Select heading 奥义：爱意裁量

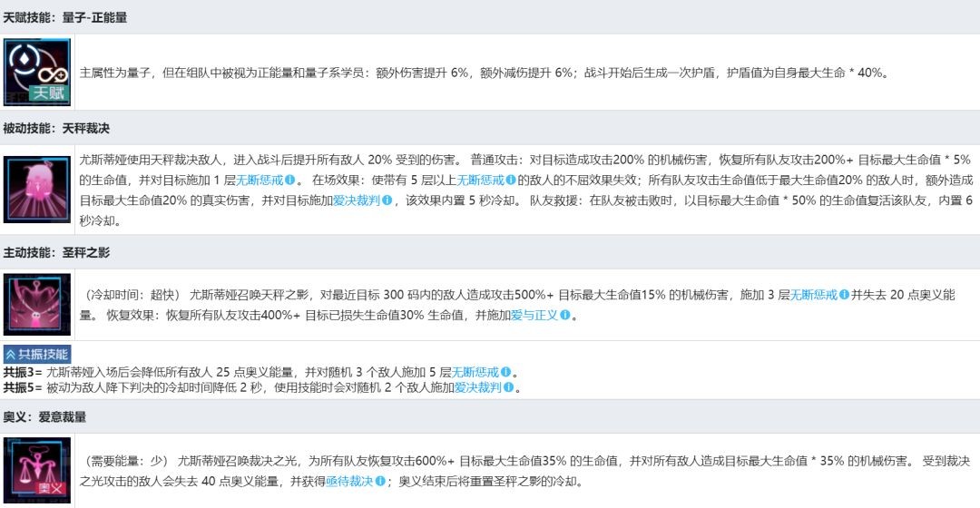[x=44, y=416]
